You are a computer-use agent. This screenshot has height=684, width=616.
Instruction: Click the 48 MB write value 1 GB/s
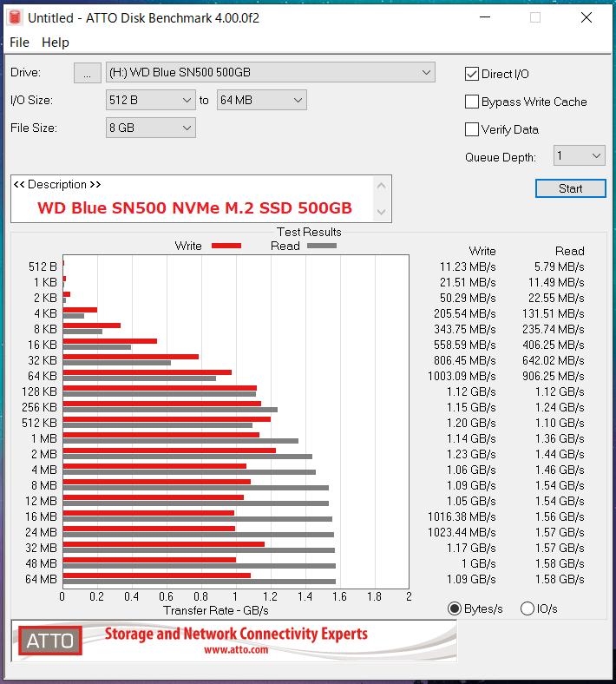pos(479,563)
